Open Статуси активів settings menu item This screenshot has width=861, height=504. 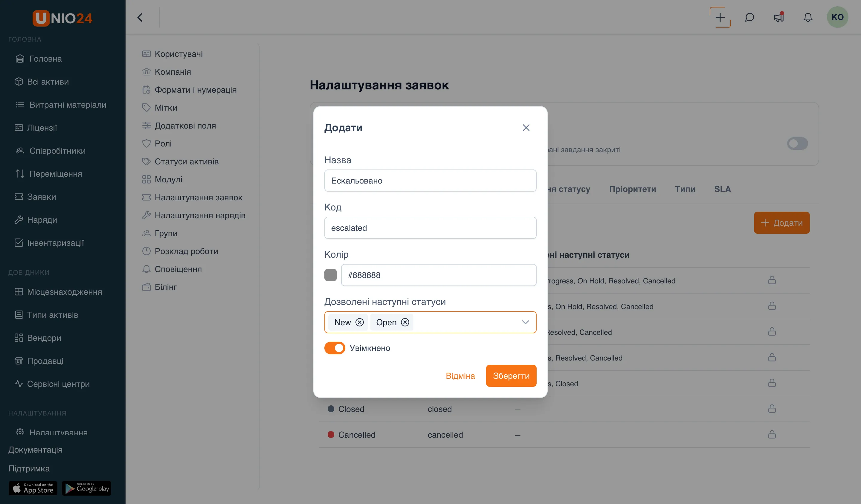186,162
